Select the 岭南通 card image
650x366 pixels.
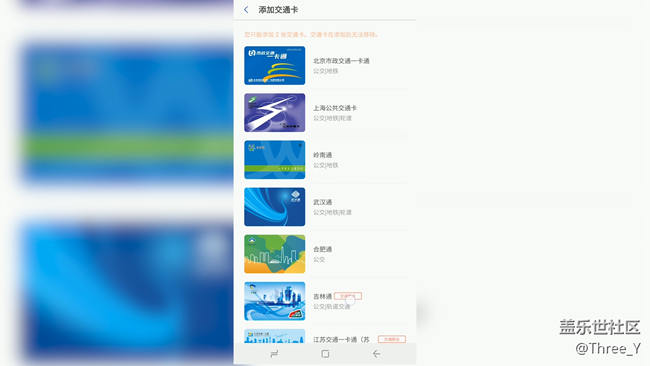[x=274, y=160]
